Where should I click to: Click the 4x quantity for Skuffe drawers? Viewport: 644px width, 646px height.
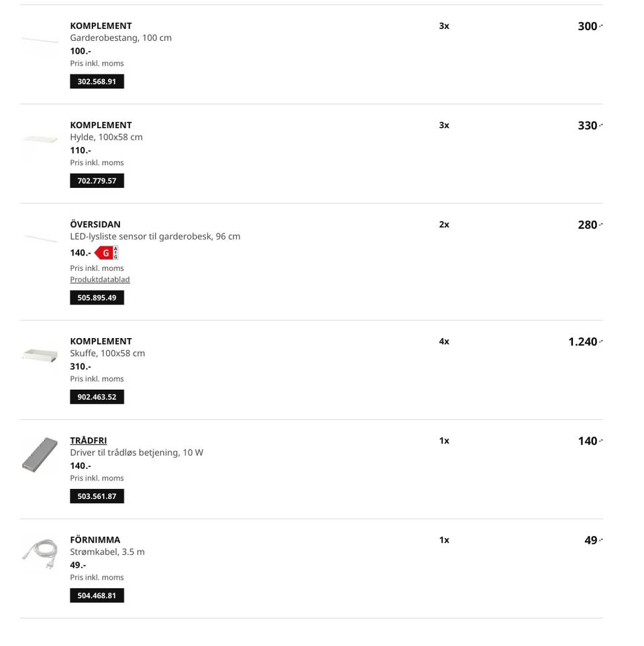pyautogui.click(x=444, y=341)
